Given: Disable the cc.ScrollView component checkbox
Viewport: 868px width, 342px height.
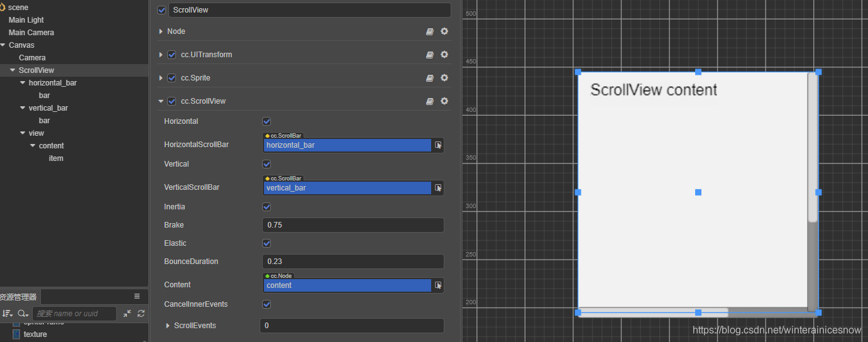Looking at the screenshot, I should pos(172,101).
